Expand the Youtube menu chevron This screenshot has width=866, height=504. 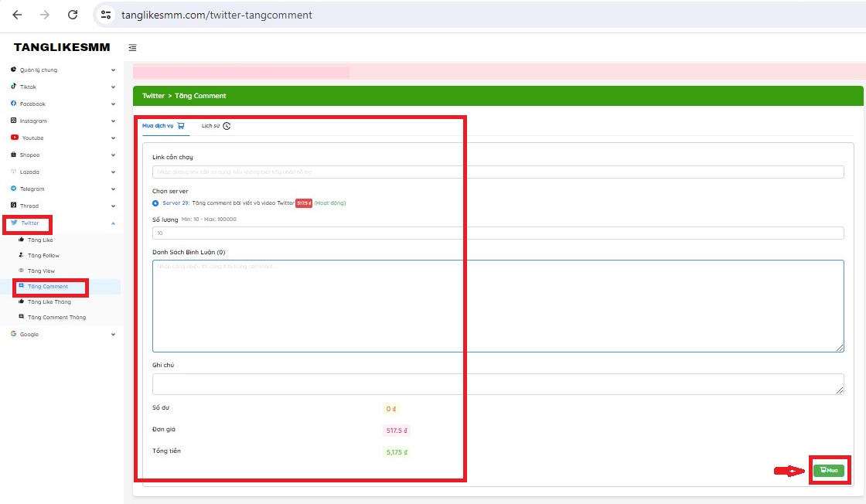tap(113, 138)
